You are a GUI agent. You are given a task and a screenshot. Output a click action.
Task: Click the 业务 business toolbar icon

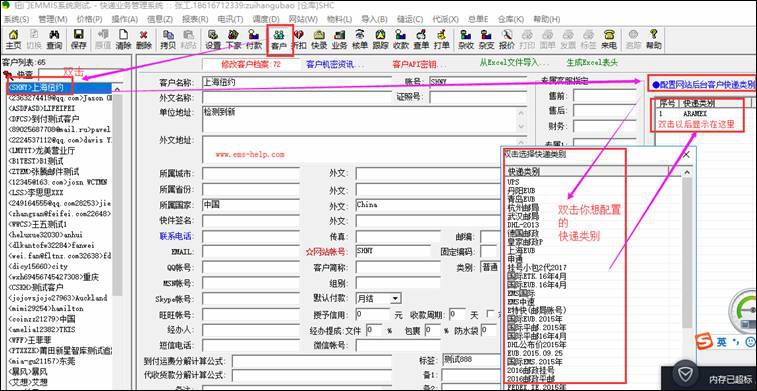pyautogui.click(x=339, y=40)
